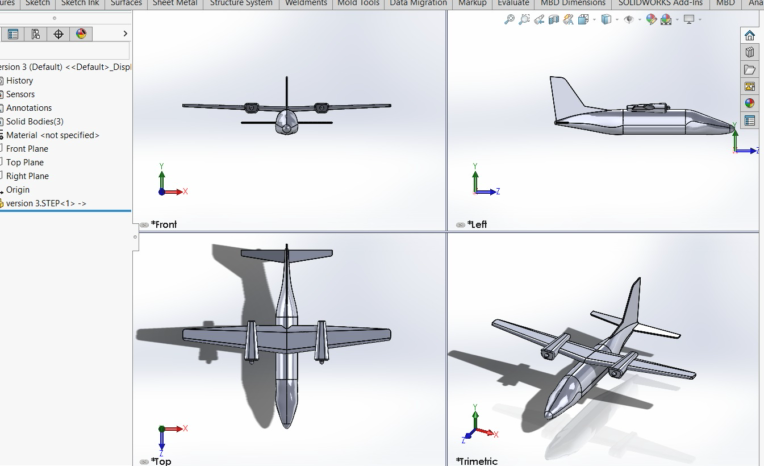The image size is (764, 466).
Task: Expand the View Settings dropdown arrow
Action: click(700, 20)
